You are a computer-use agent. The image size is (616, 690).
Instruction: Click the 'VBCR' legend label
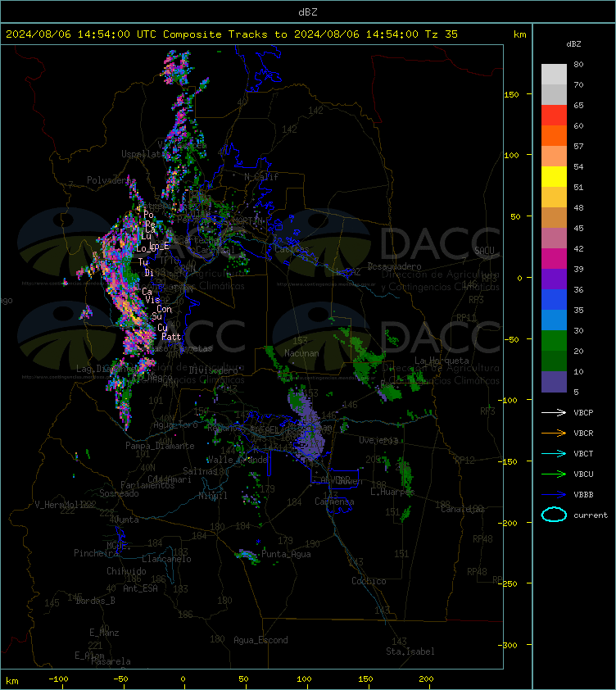(x=583, y=433)
